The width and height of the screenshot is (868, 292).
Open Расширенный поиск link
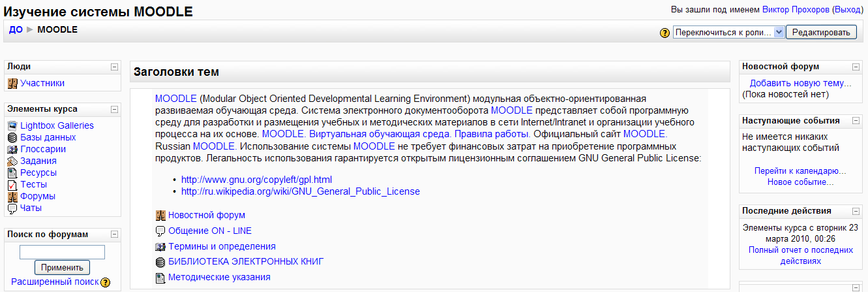[x=55, y=282]
